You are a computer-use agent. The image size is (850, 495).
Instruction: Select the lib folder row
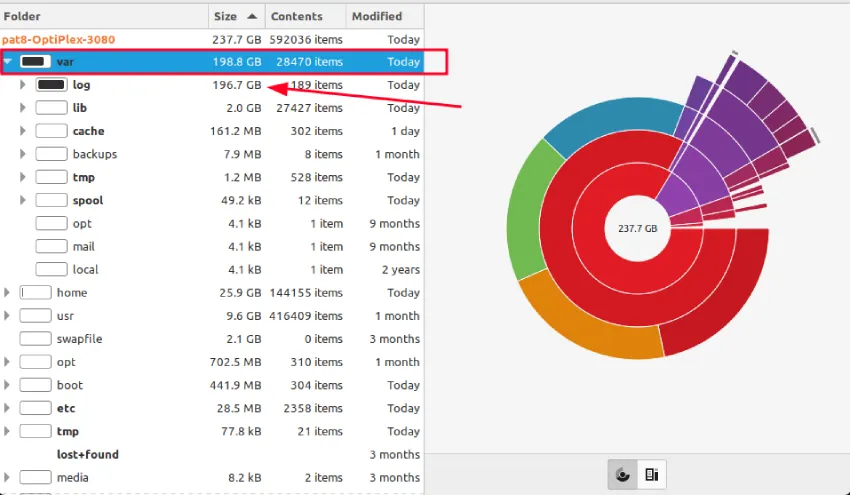tap(212, 108)
